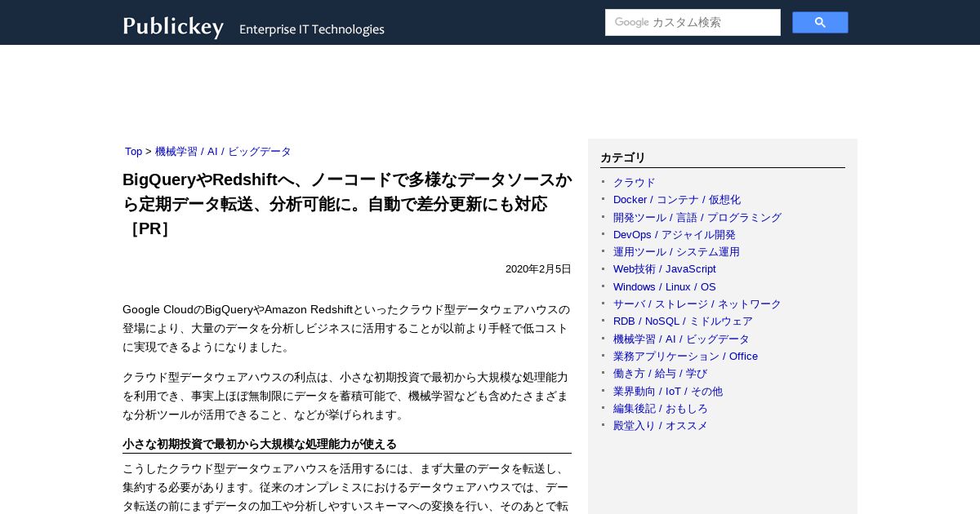This screenshot has width=980, height=514.
Task: Open 業界動向 / IoT / その他 category
Action: pyautogui.click(x=668, y=392)
